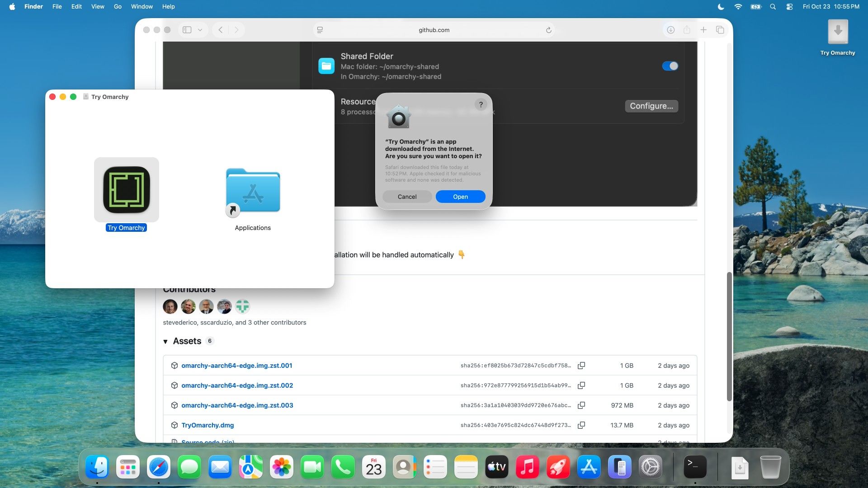Copy sha256 hash for img.zst.002
The image size is (868, 488).
pyautogui.click(x=581, y=385)
